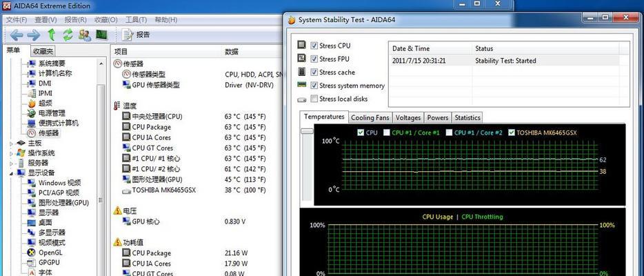
Task: Switch to the Cooling Fans tab
Action: (370, 117)
